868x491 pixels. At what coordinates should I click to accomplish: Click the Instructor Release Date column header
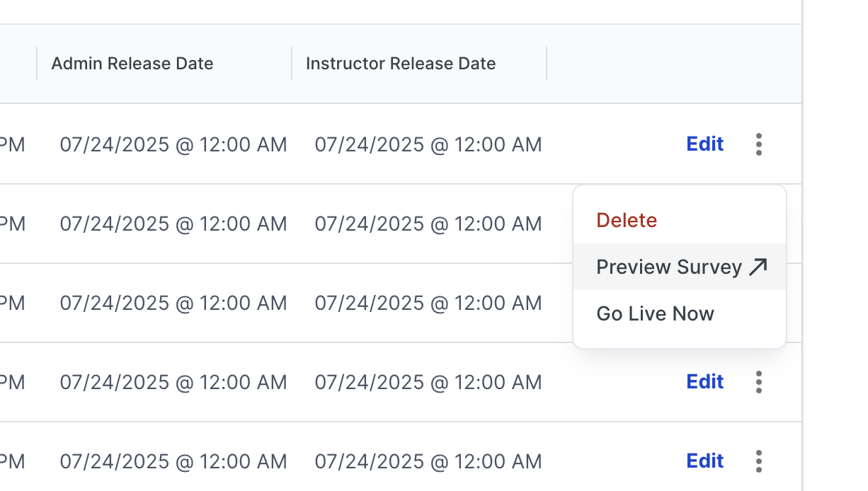pos(401,64)
